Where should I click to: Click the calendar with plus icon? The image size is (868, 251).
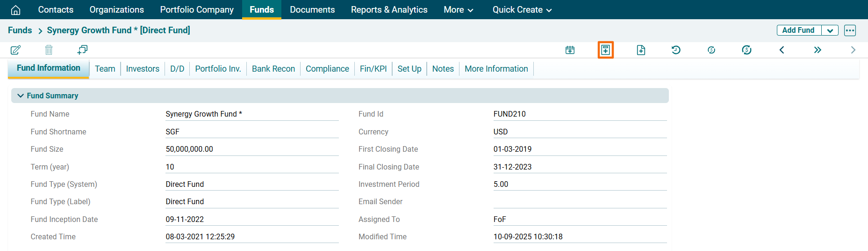click(x=570, y=50)
